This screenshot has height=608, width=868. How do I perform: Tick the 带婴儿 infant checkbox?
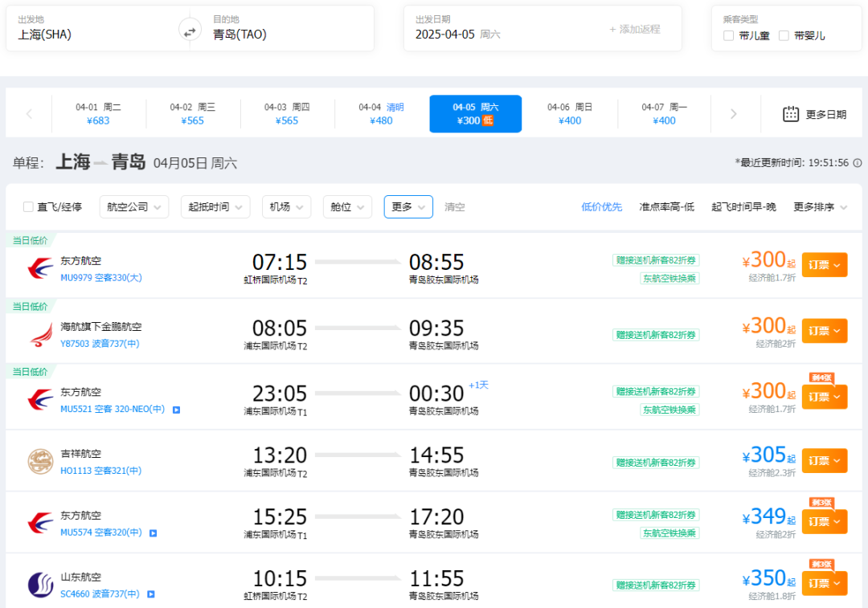(x=784, y=35)
